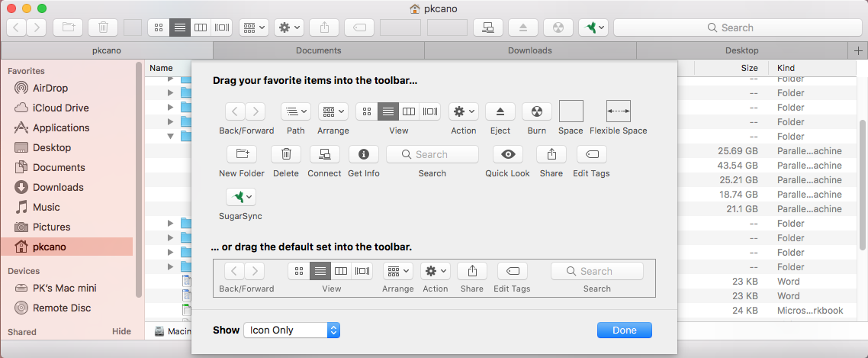Click the New Folder icon in the window toolbar
The height and width of the screenshot is (358, 868).
[68, 27]
